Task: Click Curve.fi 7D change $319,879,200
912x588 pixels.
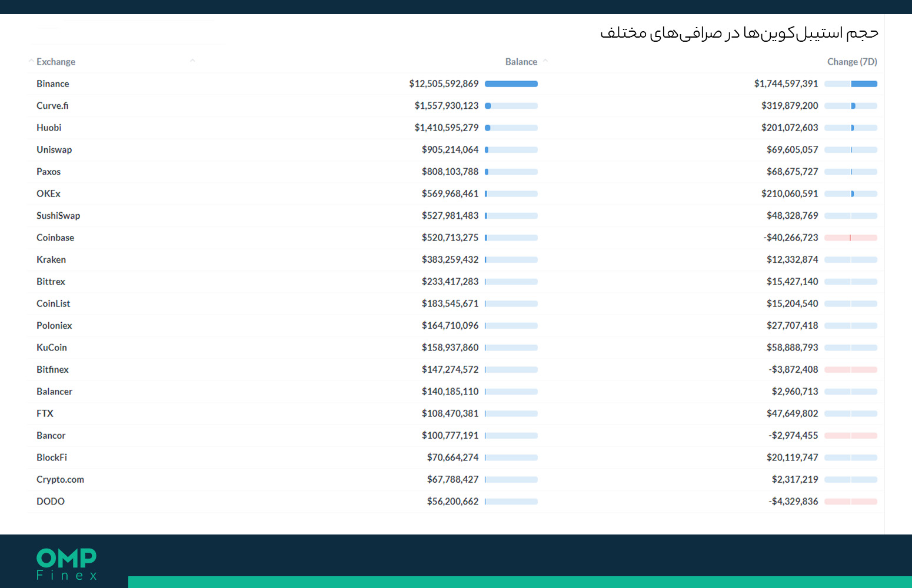Action: click(790, 106)
